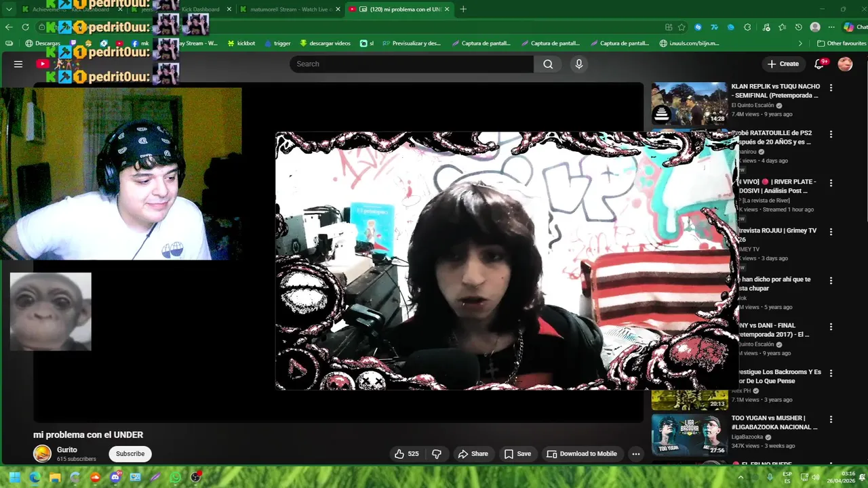Viewport: 868px width, 488px height.
Task: Bookmark this page with the star
Action: click(682, 27)
